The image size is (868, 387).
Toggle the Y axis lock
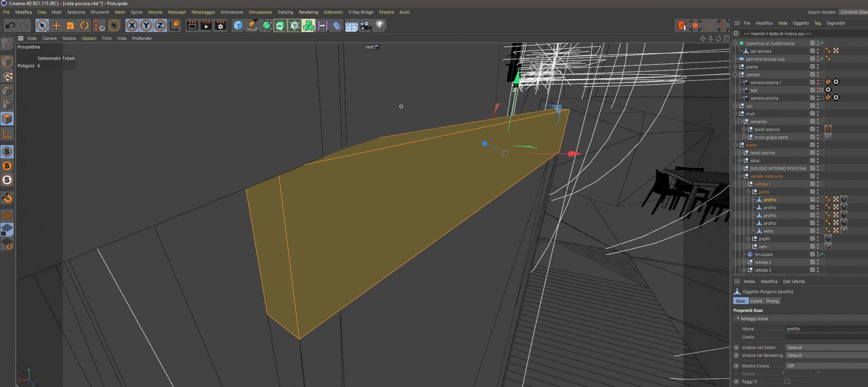(x=146, y=25)
